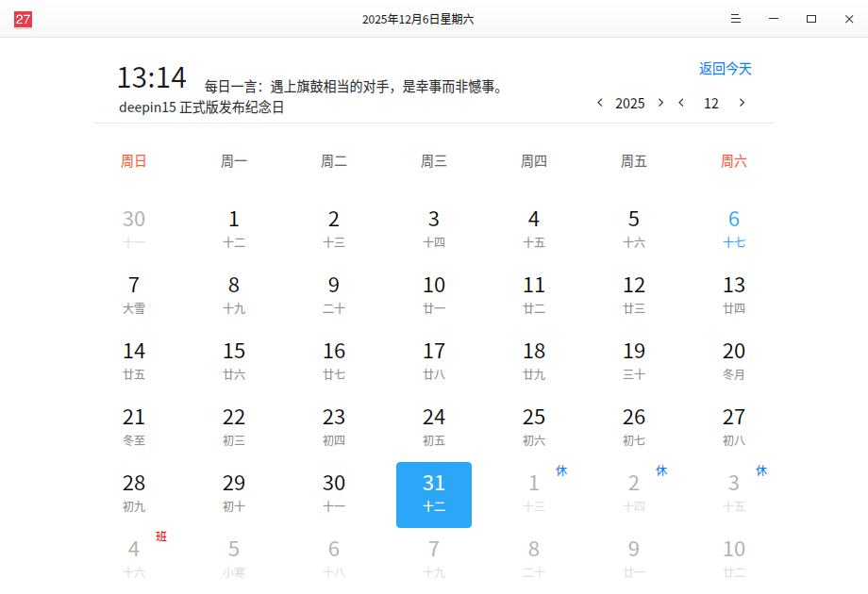The image size is (868, 594).
Task: Click the 周三 weekday header
Action: pyautogui.click(x=434, y=161)
